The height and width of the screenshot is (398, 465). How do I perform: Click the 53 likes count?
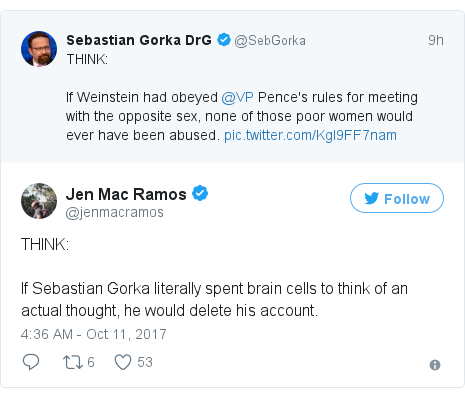145,362
